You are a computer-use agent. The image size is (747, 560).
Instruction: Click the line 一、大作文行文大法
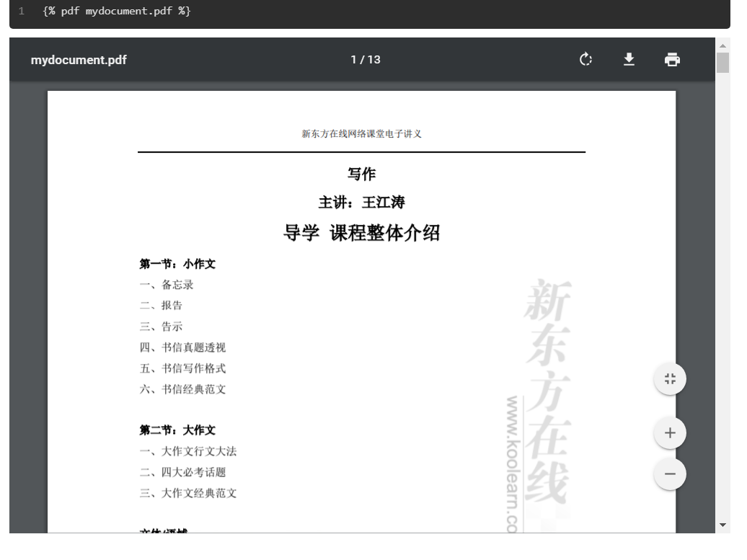coord(187,451)
